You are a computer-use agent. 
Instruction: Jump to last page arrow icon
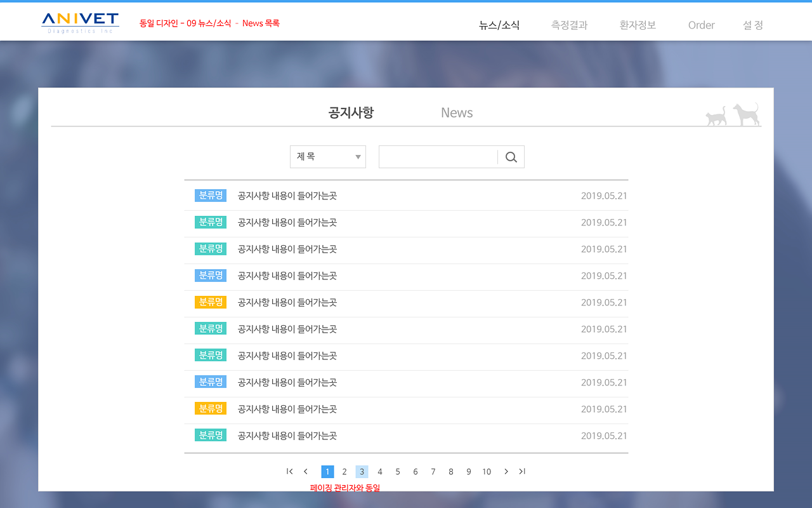[x=522, y=471]
